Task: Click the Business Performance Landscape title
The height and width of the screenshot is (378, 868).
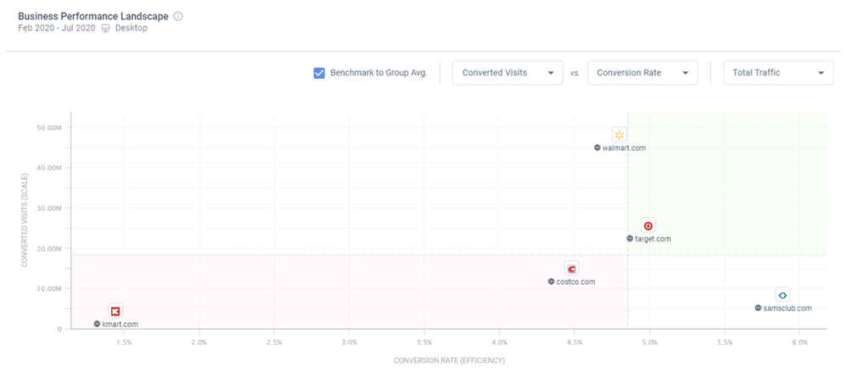Action: (92, 16)
